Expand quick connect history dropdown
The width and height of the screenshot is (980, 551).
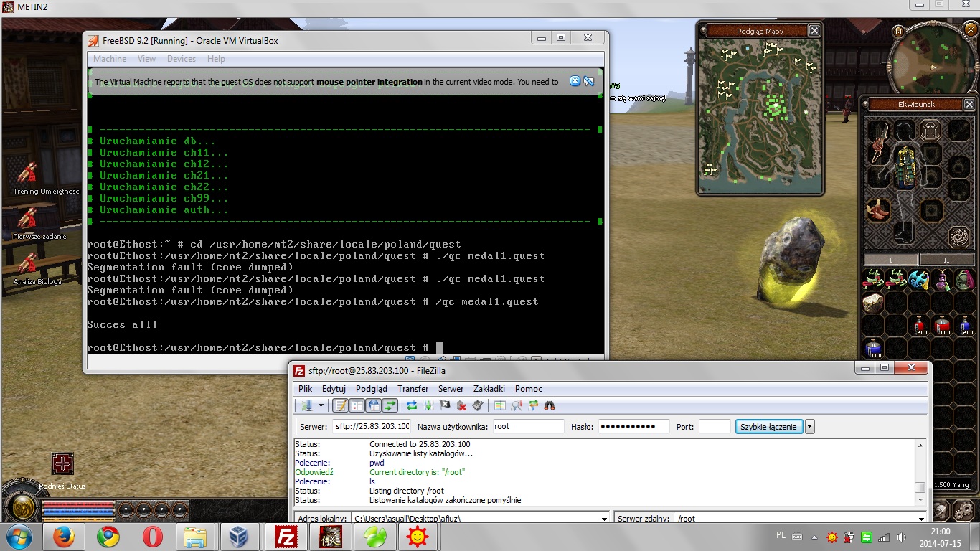(810, 426)
